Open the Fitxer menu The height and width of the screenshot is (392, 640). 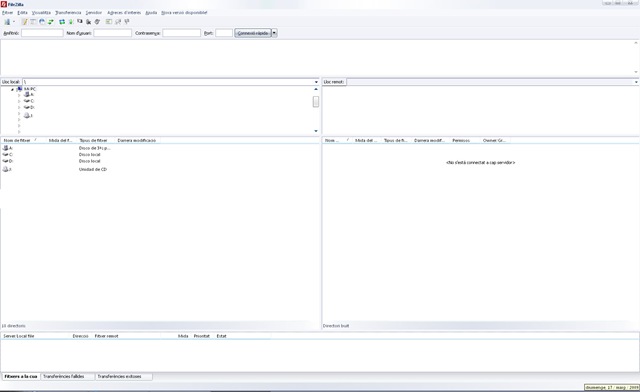coord(7,13)
